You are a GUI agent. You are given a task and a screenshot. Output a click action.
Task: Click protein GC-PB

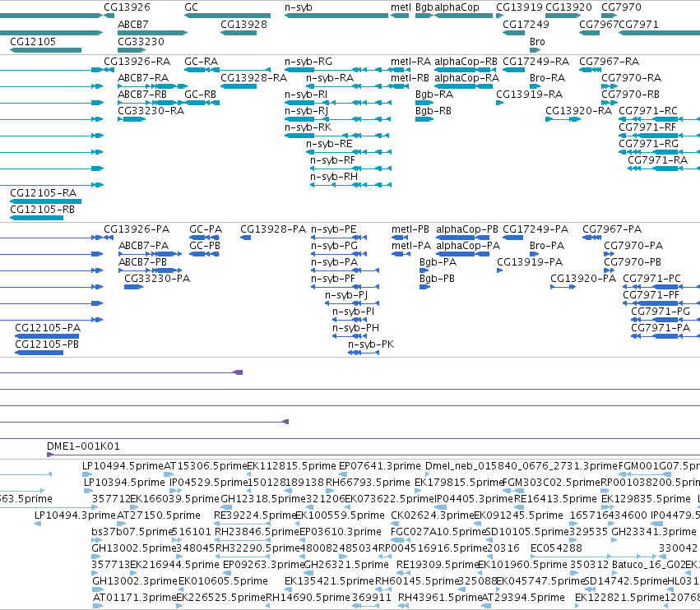point(204,254)
